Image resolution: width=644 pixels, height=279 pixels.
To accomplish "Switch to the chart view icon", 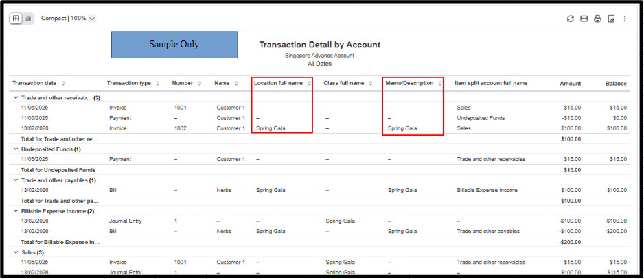I will (28, 19).
